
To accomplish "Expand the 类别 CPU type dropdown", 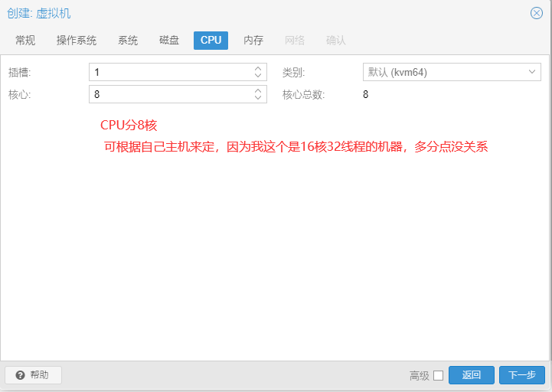I will 532,72.
